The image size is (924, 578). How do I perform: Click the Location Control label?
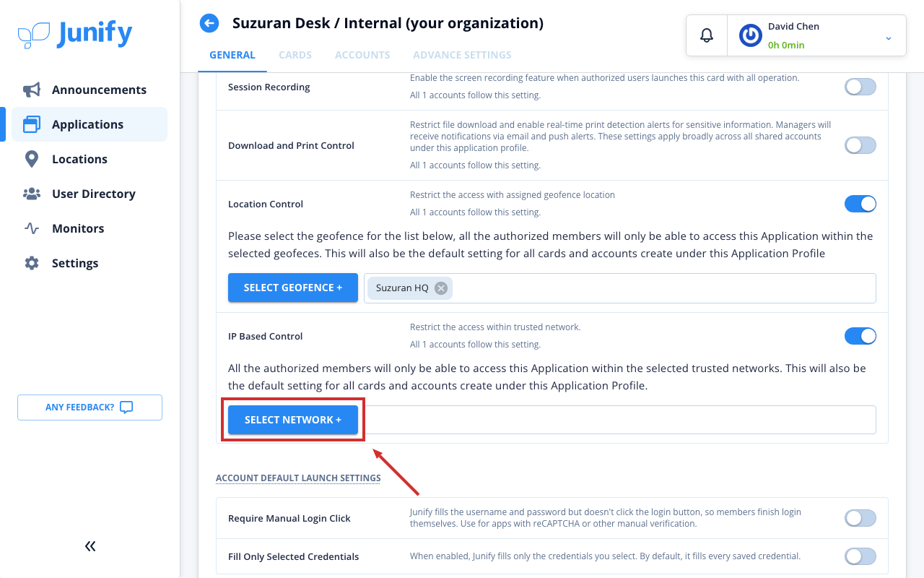coord(266,204)
